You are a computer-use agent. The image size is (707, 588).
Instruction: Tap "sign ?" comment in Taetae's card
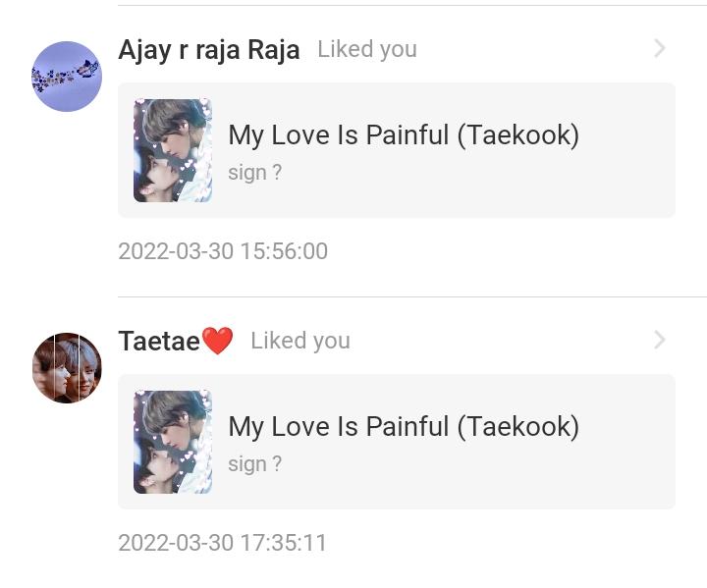coord(254,463)
